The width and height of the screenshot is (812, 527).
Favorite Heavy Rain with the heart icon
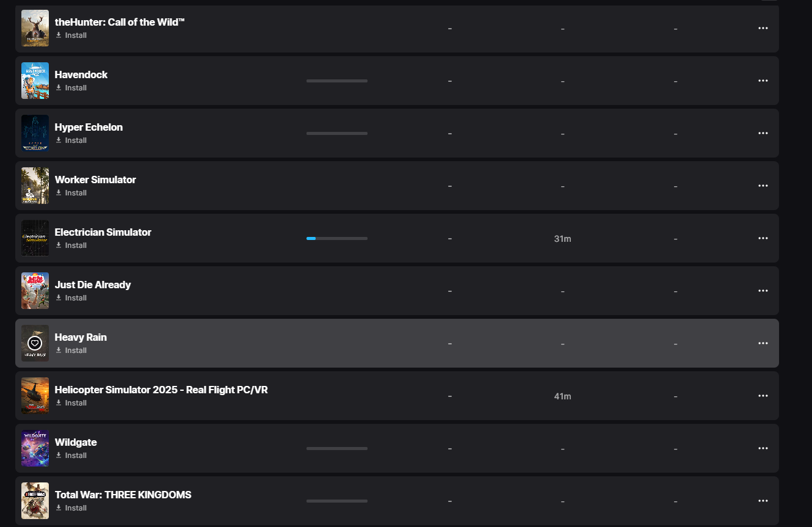(x=35, y=343)
